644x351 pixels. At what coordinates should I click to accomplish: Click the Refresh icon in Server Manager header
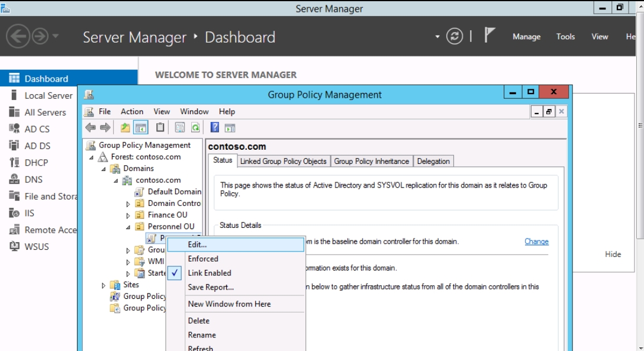coord(455,37)
